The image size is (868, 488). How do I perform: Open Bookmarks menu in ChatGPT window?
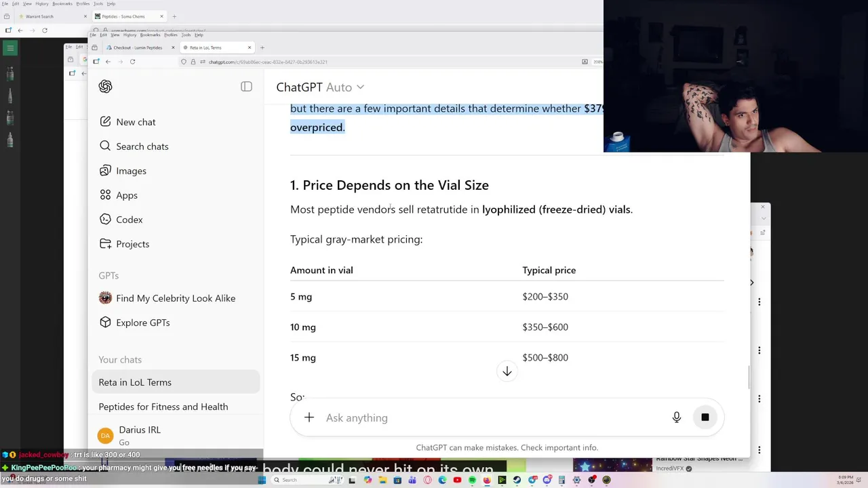pos(150,35)
